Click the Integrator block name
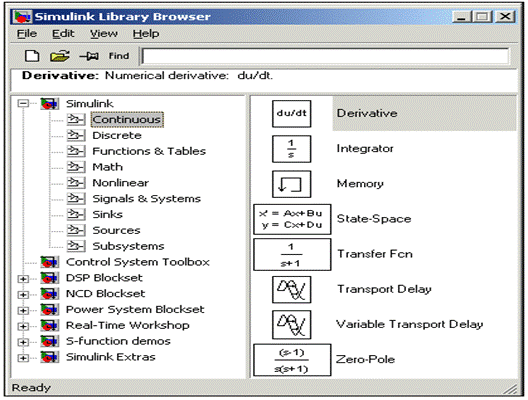This screenshot has height=400, width=528. point(365,149)
